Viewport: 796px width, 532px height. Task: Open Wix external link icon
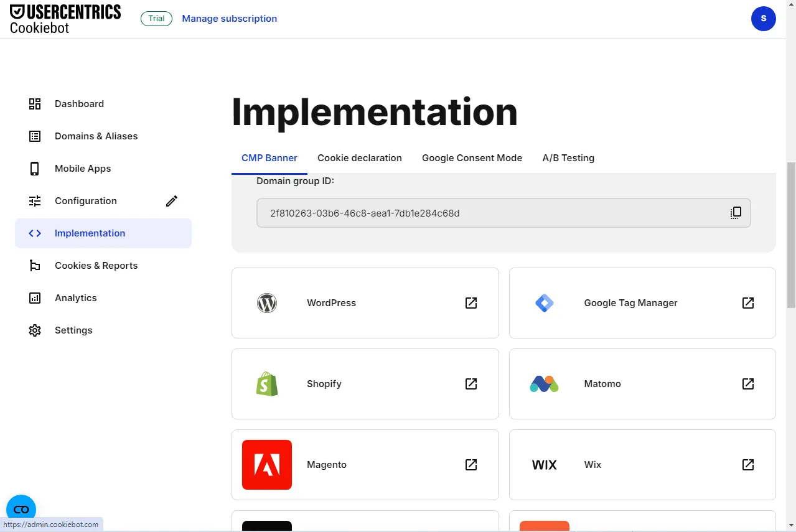click(x=748, y=465)
